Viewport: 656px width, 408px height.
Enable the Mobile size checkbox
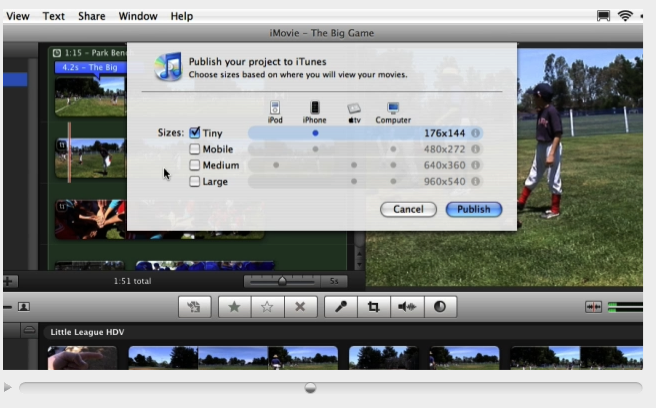tap(195, 149)
